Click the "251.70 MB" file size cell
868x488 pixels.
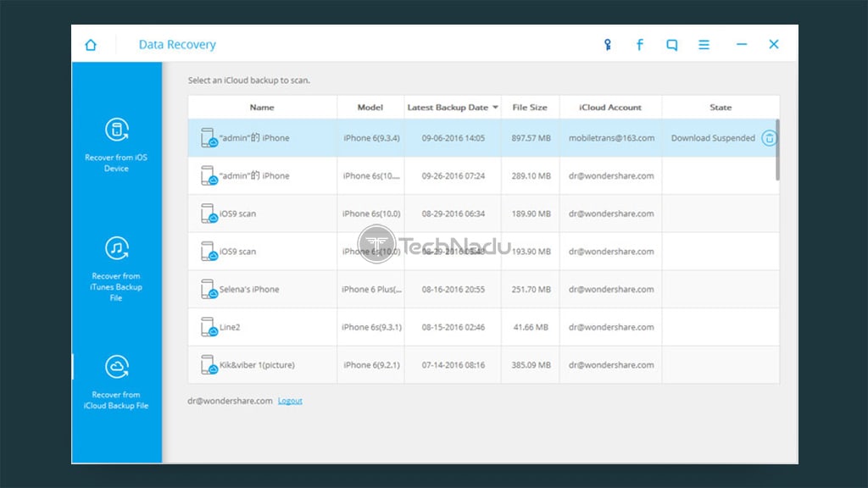click(x=531, y=290)
